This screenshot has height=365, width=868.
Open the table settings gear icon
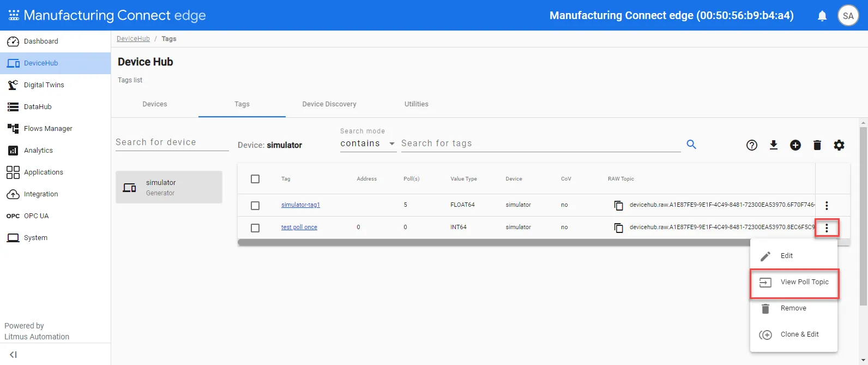[x=839, y=145]
